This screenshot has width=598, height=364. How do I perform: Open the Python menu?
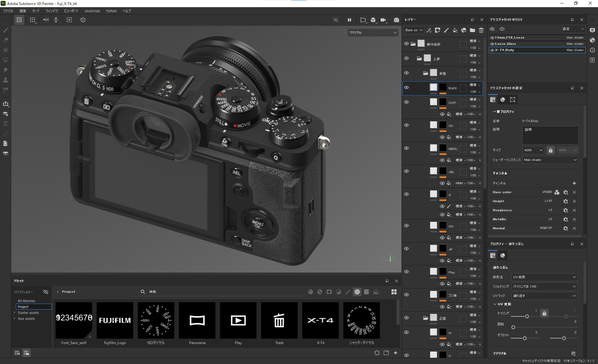[x=111, y=11]
